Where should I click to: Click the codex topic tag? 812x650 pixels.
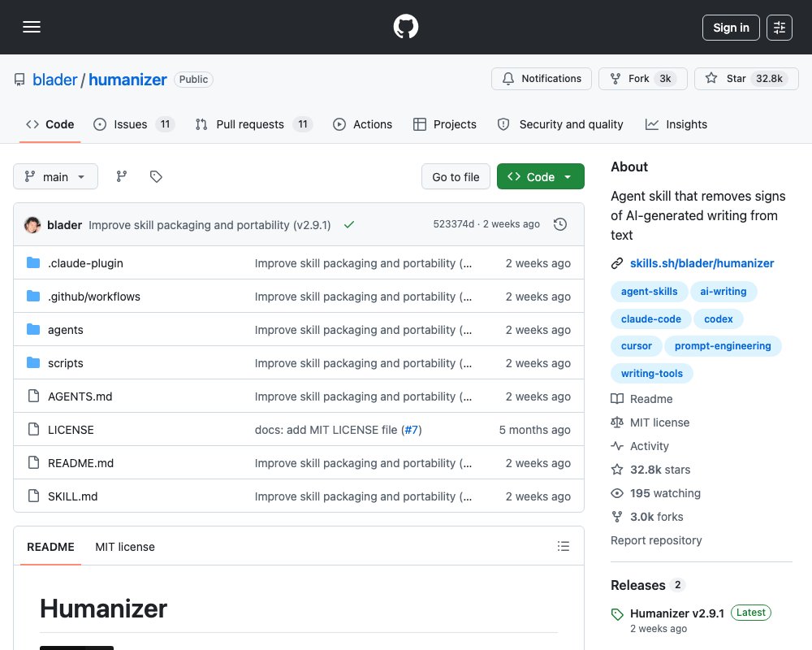tap(719, 318)
